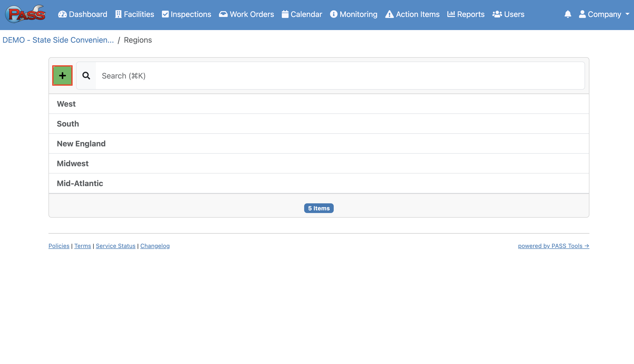This screenshot has width=634, height=364.
Task: Expand the Company account dropdown
Action: (x=604, y=14)
